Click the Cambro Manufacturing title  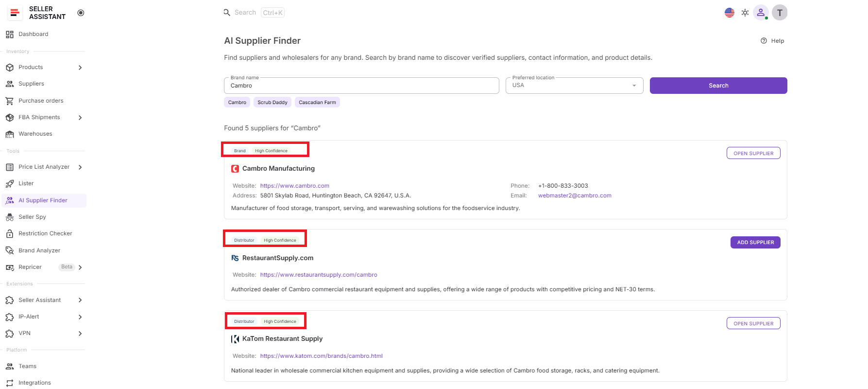pos(278,169)
